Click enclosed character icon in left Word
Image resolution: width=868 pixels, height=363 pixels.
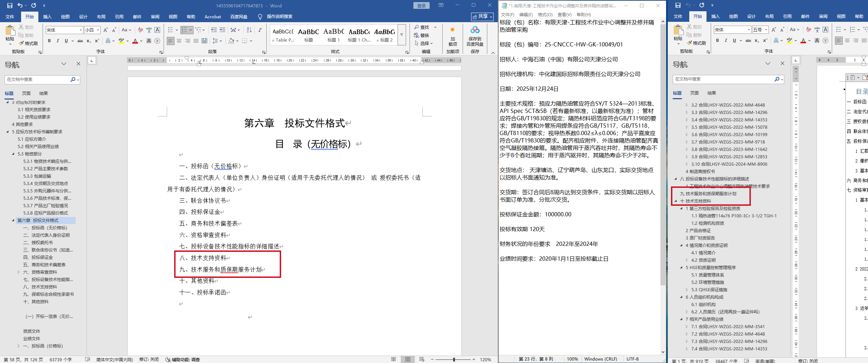tap(157, 41)
